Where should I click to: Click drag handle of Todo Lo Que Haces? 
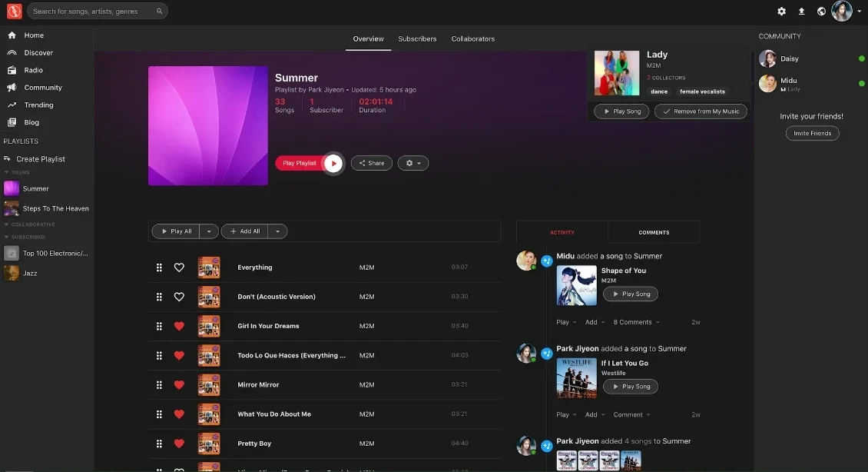point(159,356)
